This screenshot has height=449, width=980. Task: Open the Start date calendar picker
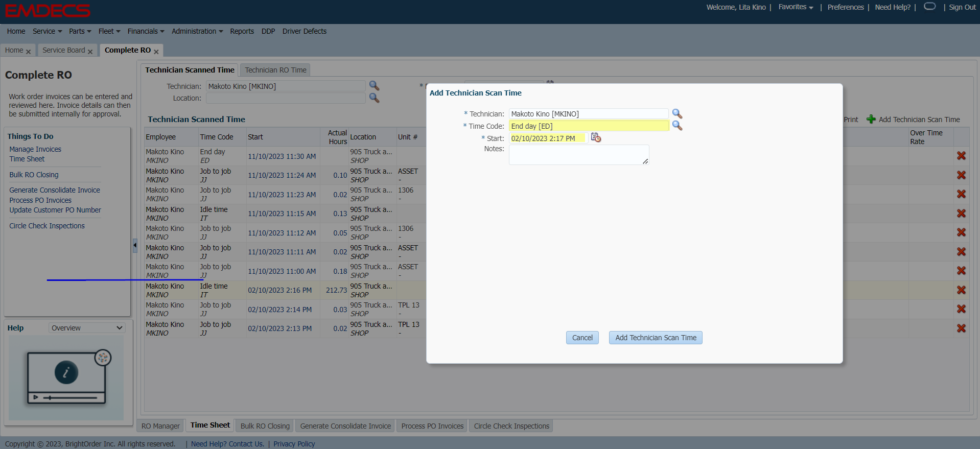[596, 137]
